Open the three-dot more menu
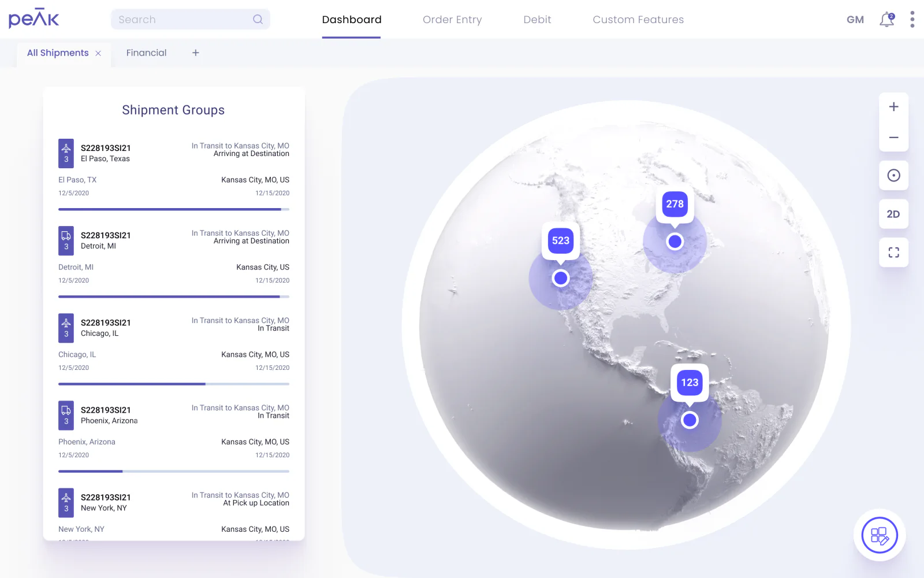Image resolution: width=924 pixels, height=578 pixels. tap(912, 19)
